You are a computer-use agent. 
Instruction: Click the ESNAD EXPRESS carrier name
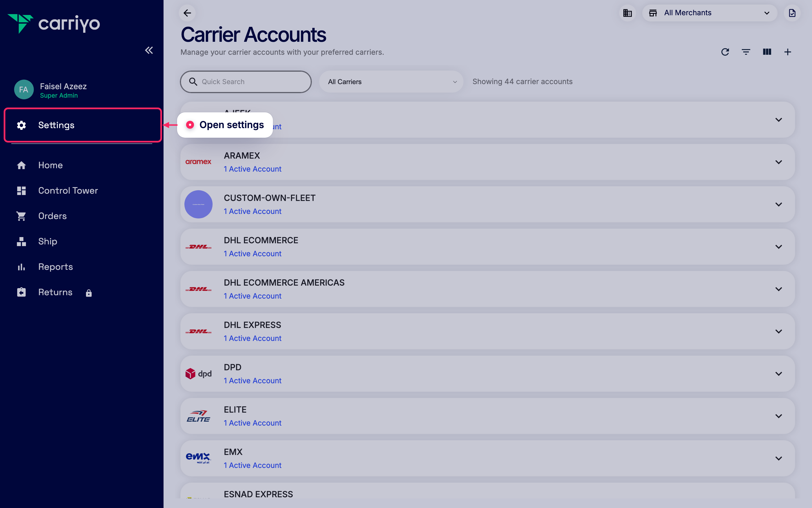point(258,494)
